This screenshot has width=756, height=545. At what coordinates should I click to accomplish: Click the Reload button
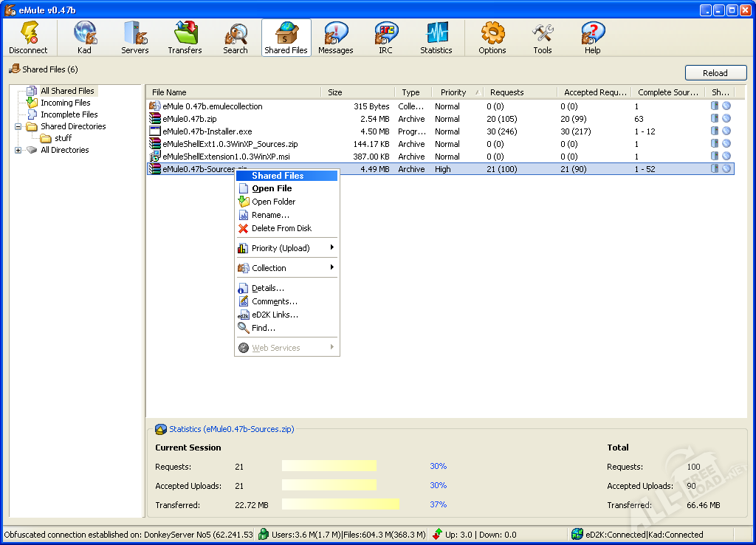pos(715,73)
